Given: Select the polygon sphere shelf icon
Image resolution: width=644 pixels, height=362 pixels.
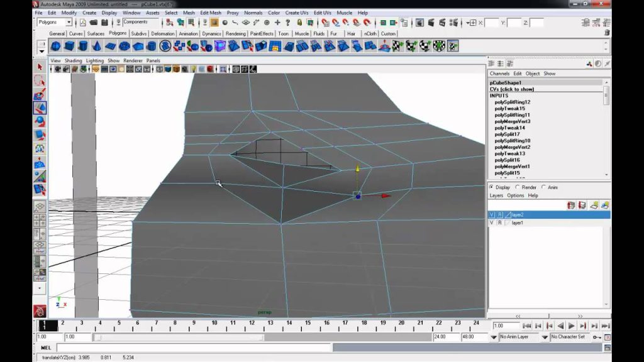Looking at the screenshot, I should pos(55,46).
